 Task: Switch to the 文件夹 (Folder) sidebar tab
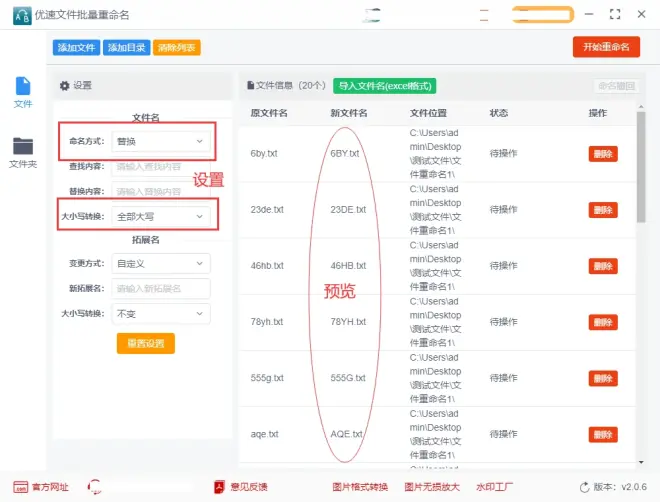(x=22, y=153)
